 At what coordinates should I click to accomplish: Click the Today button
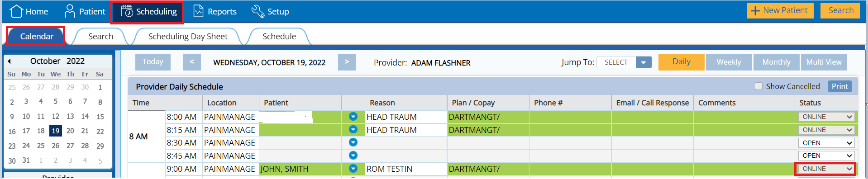(x=153, y=62)
